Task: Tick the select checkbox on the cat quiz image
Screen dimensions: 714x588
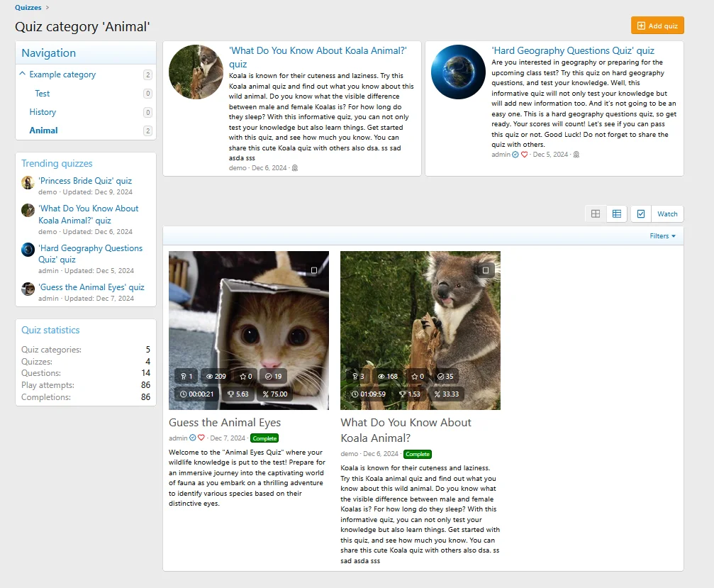Action: [x=314, y=270]
